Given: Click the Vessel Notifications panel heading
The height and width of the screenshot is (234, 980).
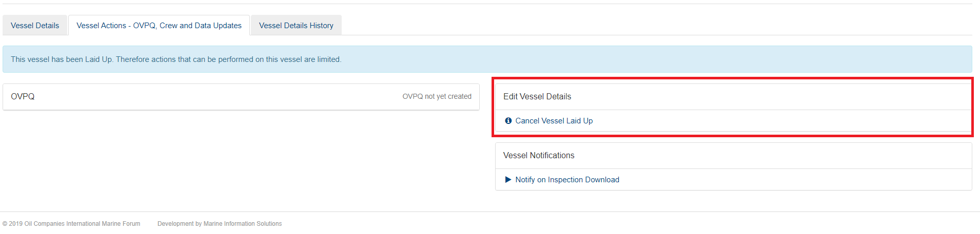Looking at the screenshot, I should 539,155.
